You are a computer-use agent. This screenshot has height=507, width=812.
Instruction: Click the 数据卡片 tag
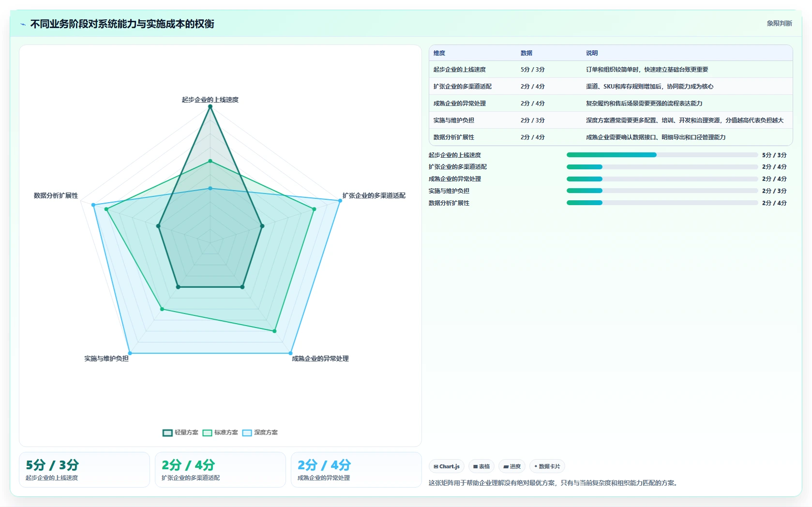(x=547, y=466)
